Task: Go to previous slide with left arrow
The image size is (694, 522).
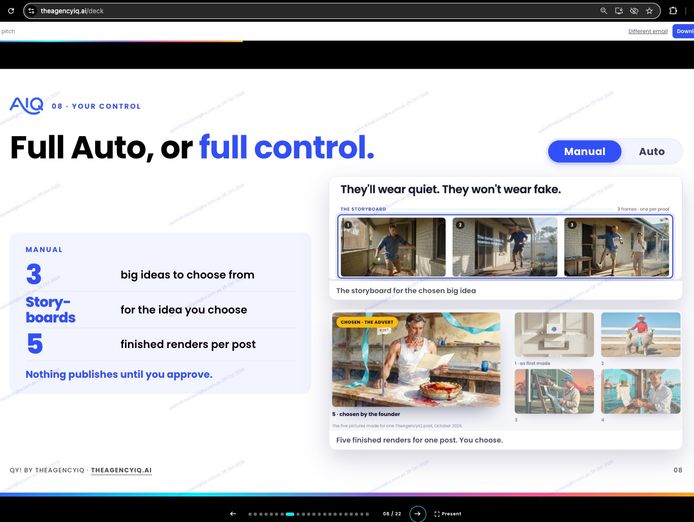Action: pyautogui.click(x=233, y=514)
